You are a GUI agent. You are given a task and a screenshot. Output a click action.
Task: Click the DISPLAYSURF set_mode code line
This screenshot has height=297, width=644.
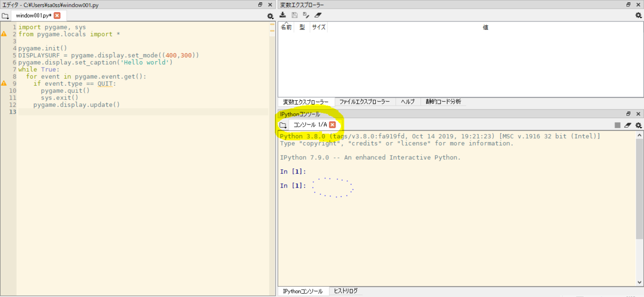coord(109,55)
